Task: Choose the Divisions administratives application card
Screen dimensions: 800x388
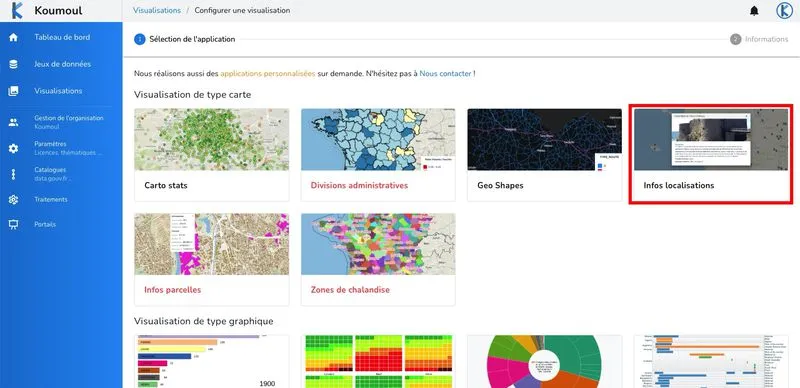Action: 378,155
